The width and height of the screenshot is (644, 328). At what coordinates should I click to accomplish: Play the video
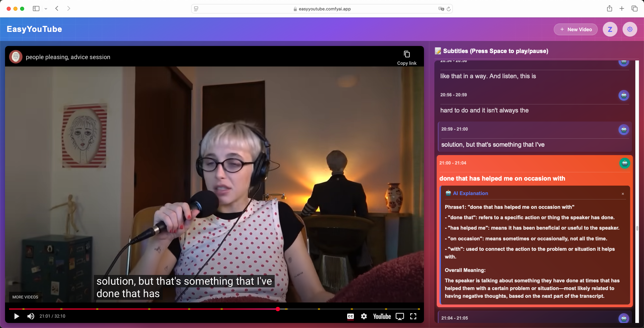tap(16, 316)
